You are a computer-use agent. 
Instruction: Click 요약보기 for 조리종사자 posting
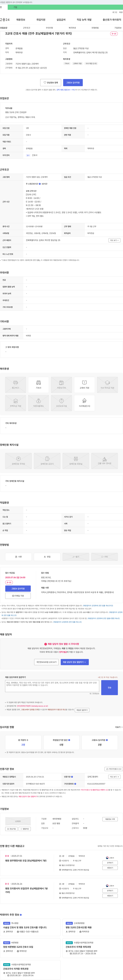(110, 891)
